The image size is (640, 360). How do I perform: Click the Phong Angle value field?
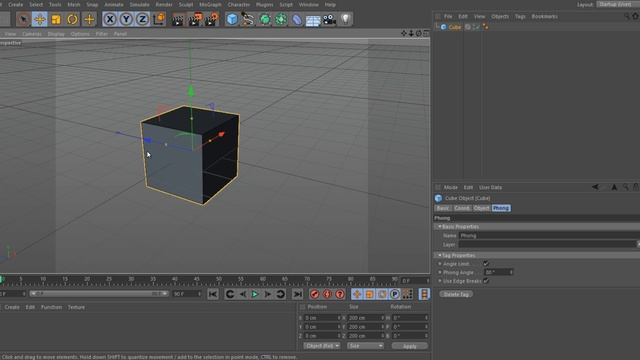tap(498, 272)
